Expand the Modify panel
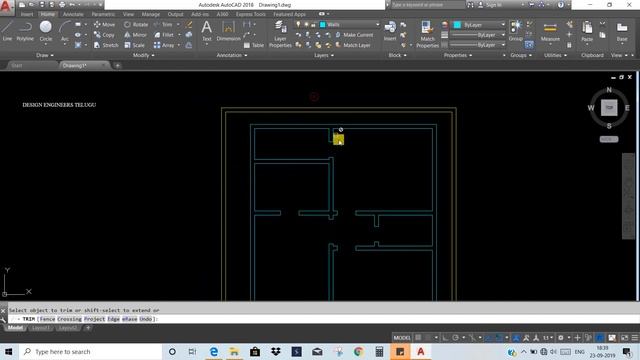Viewport: 640px width, 360px height. pos(144,55)
